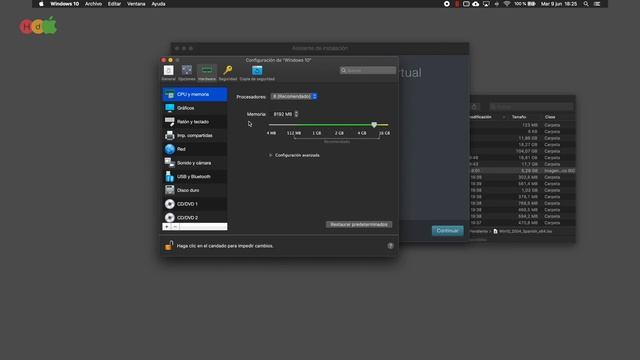Add a device with the plus button

(167, 227)
